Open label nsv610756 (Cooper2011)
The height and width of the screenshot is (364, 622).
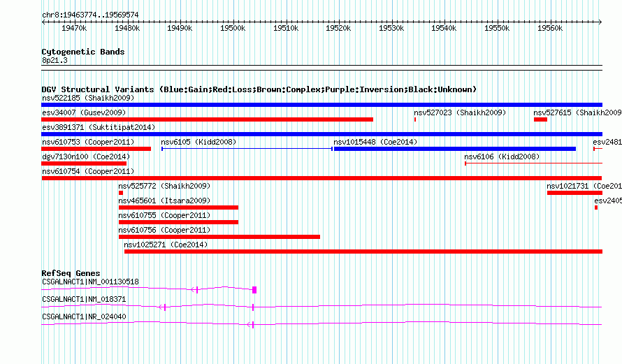[x=164, y=230]
